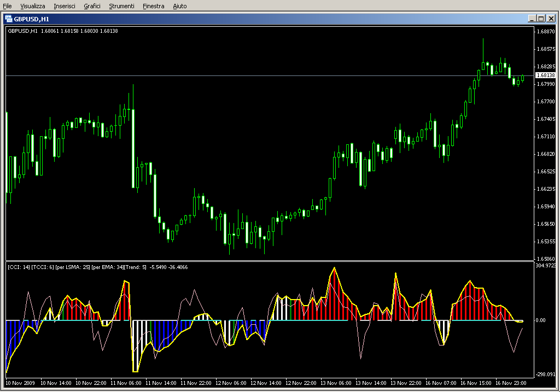This screenshot has width=560, height=392.
Task: Minimize the GBPUSD,H1 chart window
Action: click(x=532, y=19)
